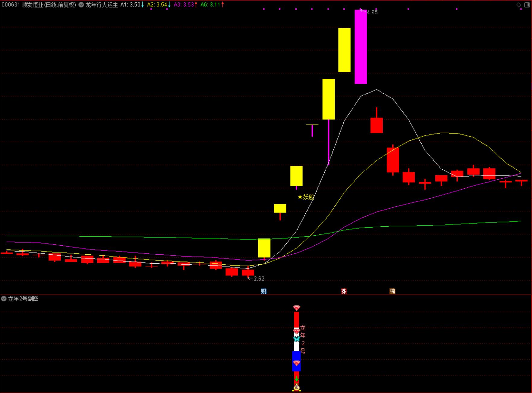Click the diamond icon at top right
This screenshot has width=532, height=393.
click(x=519, y=5)
